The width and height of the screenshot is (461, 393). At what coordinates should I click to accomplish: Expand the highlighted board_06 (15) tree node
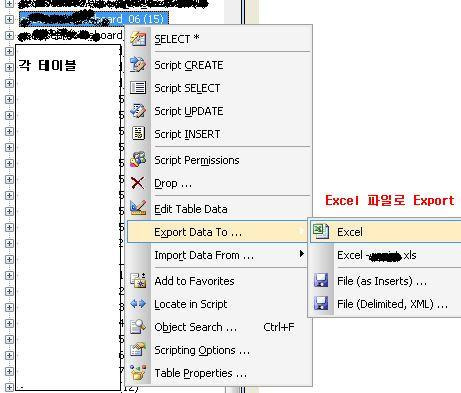[9, 19]
